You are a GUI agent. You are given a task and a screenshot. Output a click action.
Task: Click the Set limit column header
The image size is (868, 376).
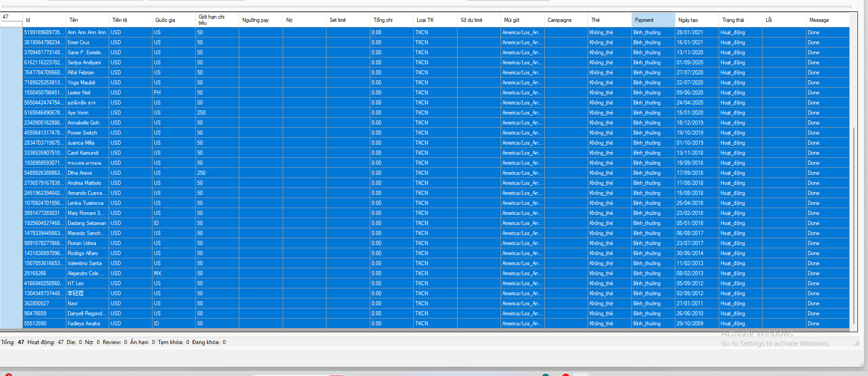coord(348,20)
